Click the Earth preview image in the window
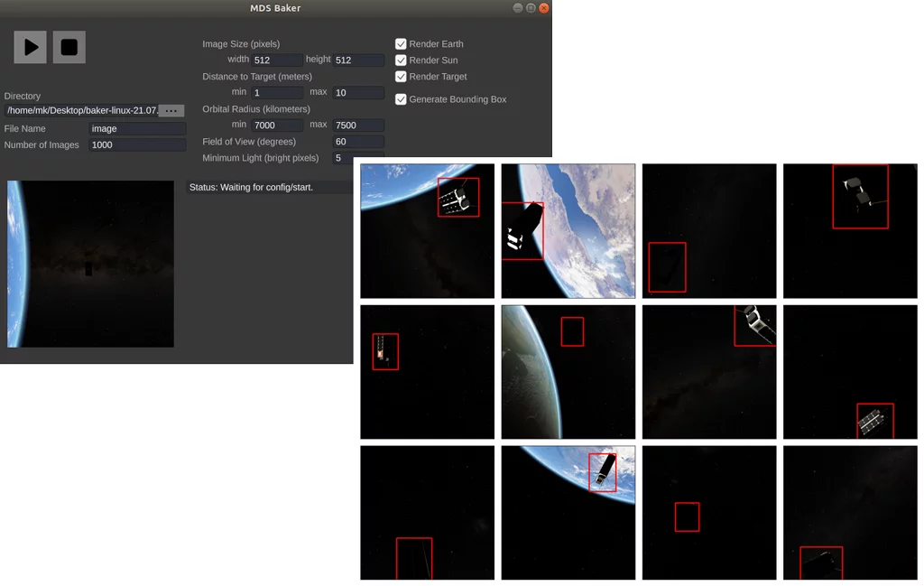Image resolution: width=924 pixels, height=586 pixels. 90,264
